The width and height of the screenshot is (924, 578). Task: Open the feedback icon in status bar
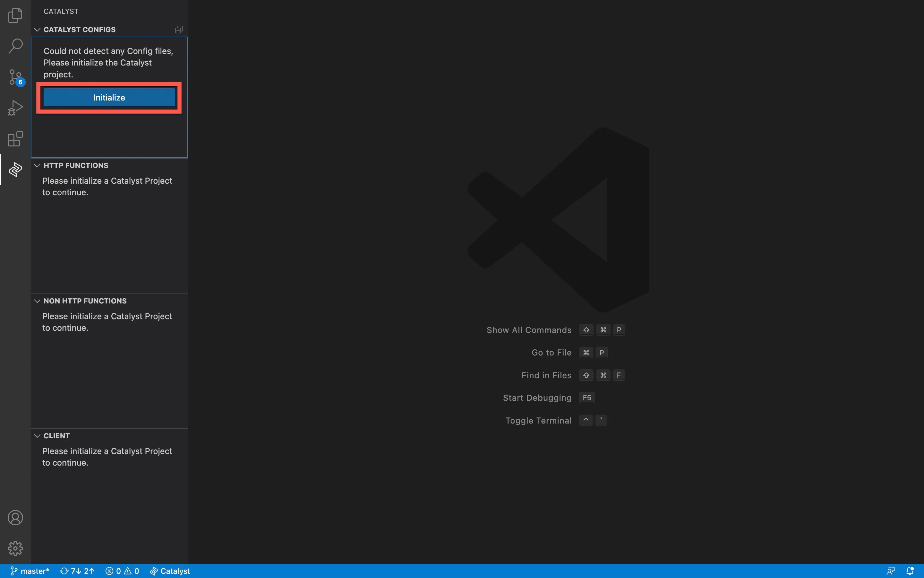click(891, 571)
